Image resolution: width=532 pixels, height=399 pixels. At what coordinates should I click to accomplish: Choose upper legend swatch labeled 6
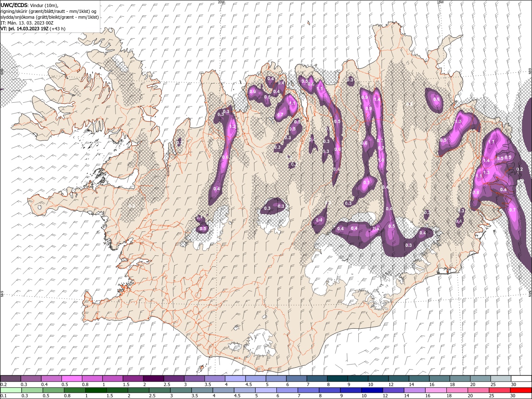pyautogui.click(x=296, y=379)
